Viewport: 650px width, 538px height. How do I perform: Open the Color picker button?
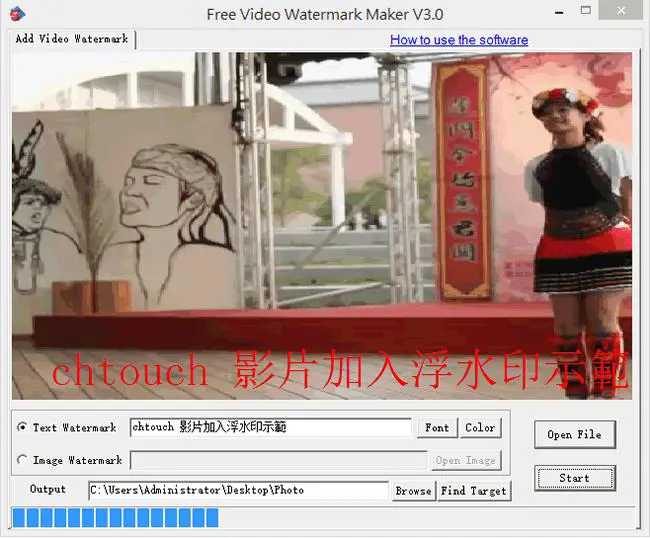[480, 428]
